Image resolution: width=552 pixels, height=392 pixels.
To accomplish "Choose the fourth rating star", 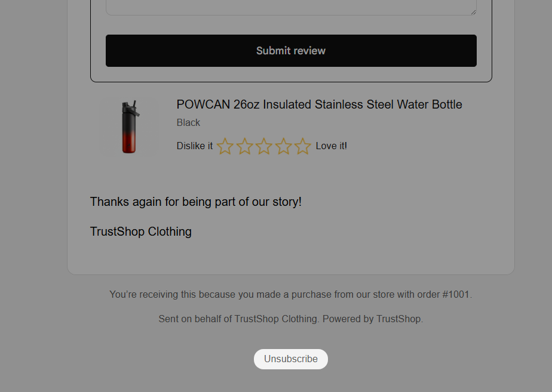I will [x=283, y=146].
